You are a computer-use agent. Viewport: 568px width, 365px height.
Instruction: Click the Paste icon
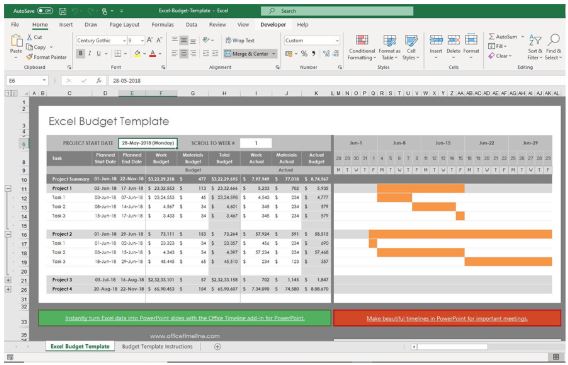[x=16, y=41]
